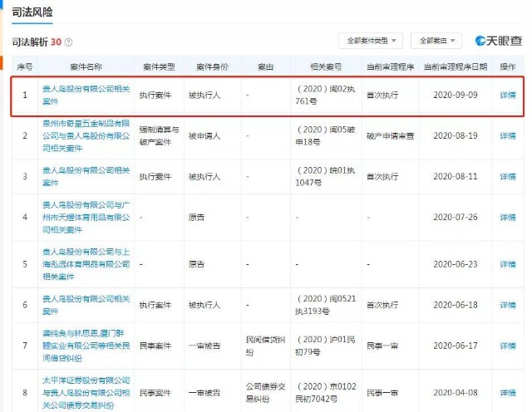Image resolution: width=532 pixels, height=412 pixels.
Task: Open case 3 贵人鸟股份有限公司相关案件 link
Action: 86,176
